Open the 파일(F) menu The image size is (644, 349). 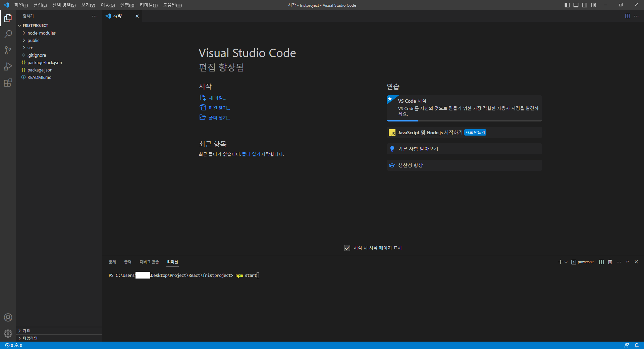21,5
